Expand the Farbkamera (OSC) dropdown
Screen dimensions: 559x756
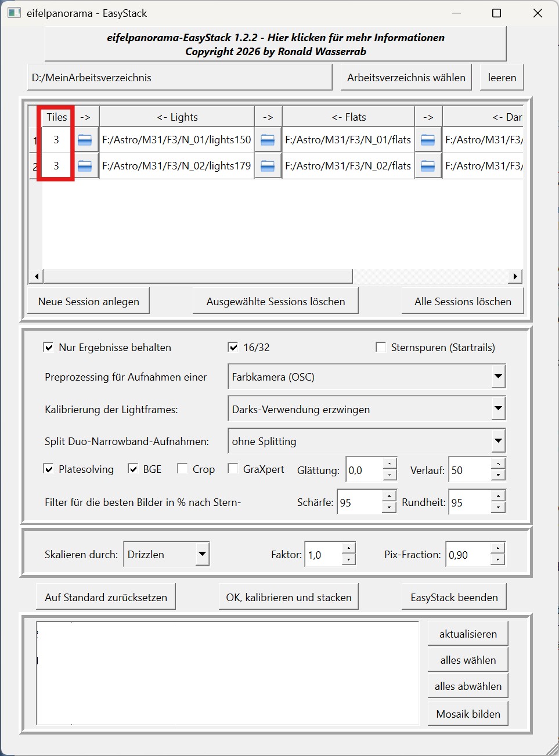tap(498, 377)
